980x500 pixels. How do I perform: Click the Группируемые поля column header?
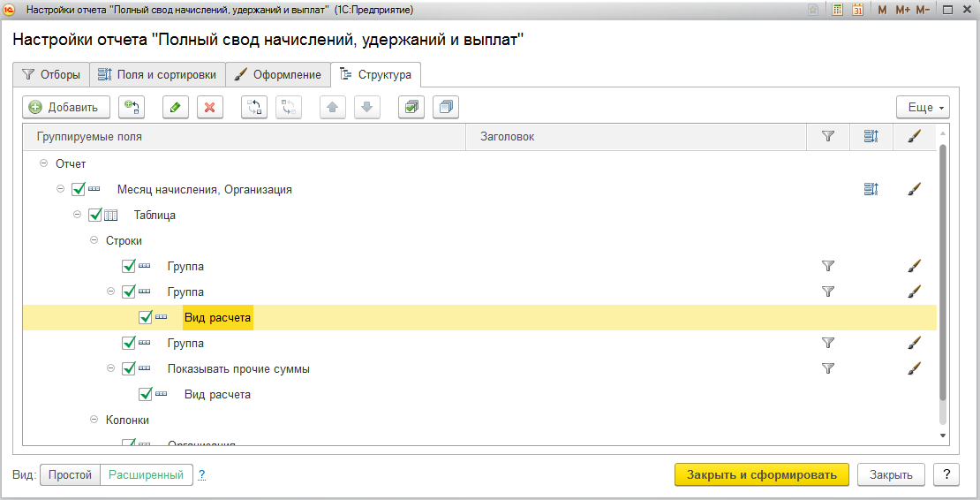pyautogui.click(x=245, y=136)
